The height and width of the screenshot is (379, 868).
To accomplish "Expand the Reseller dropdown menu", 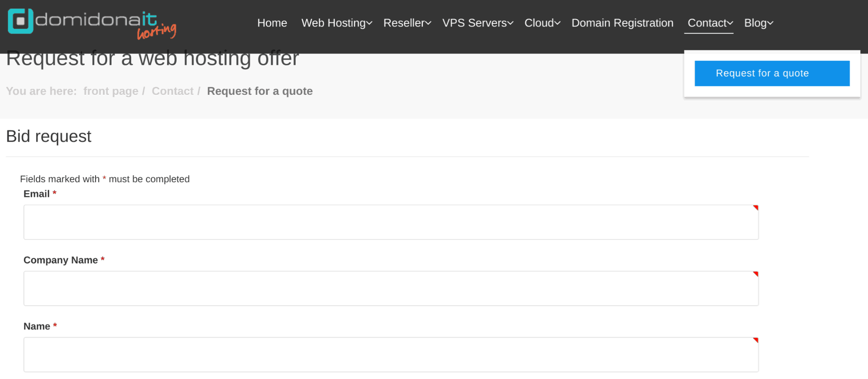I will coord(407,23).
